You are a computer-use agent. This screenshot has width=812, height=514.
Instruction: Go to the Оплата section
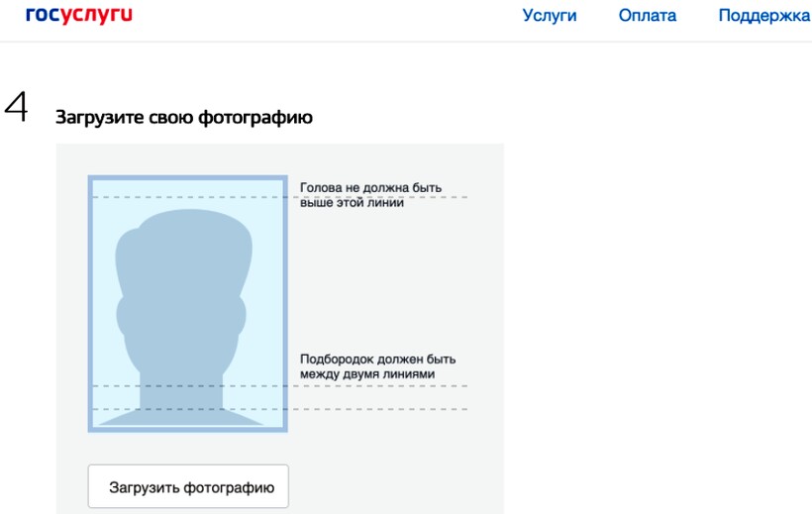point(647,16)
